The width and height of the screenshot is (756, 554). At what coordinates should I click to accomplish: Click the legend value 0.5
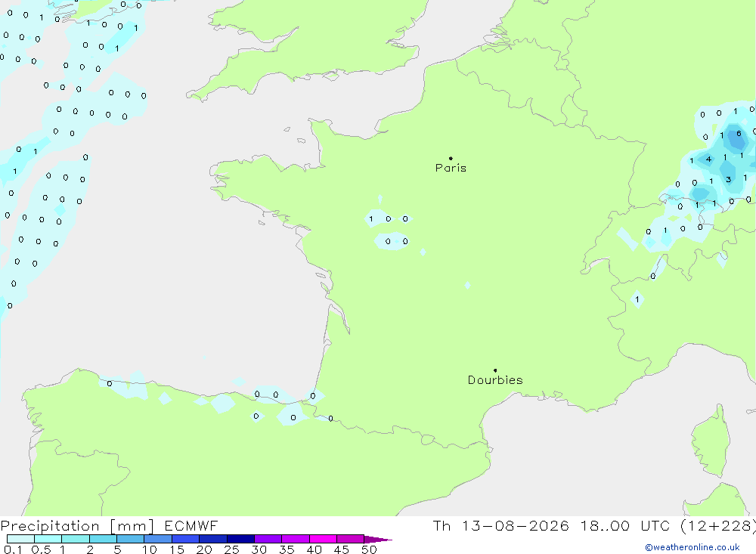click(x=41, y=549)
